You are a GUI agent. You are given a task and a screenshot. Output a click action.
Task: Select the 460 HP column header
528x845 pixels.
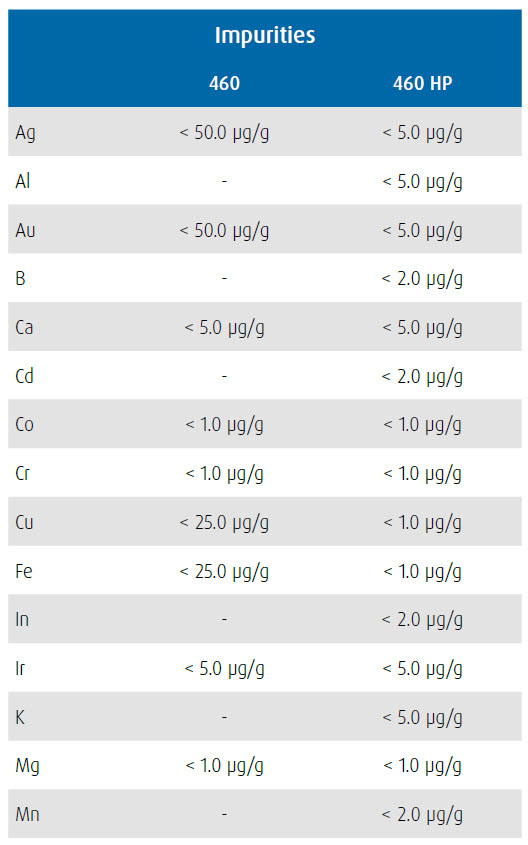tap(422, 84)
